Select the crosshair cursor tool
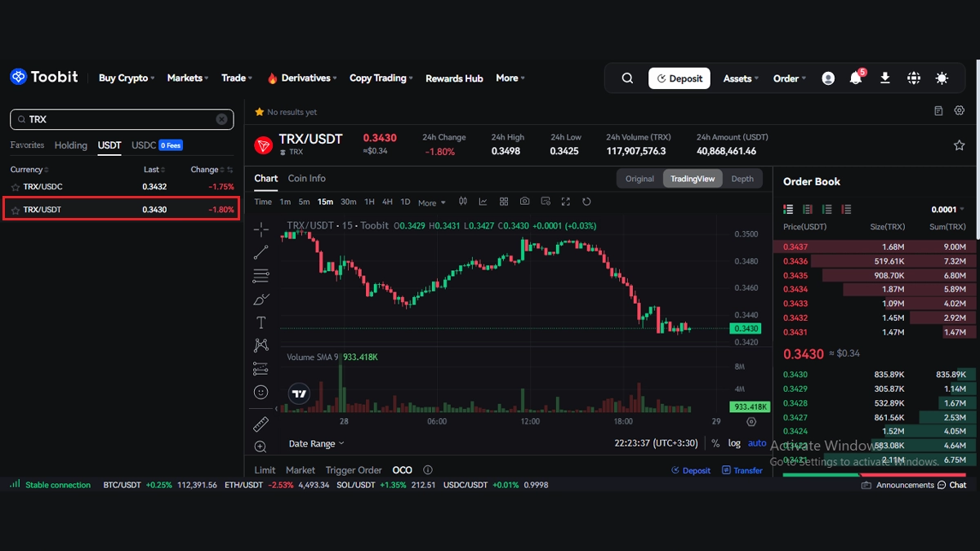Viewport: 980px width, 551px height. coord(261,229)
